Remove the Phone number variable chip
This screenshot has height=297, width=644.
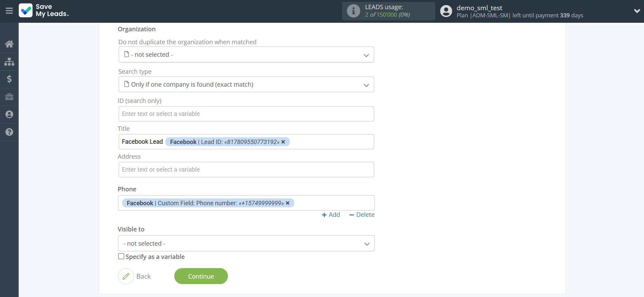tap(288, 203)
